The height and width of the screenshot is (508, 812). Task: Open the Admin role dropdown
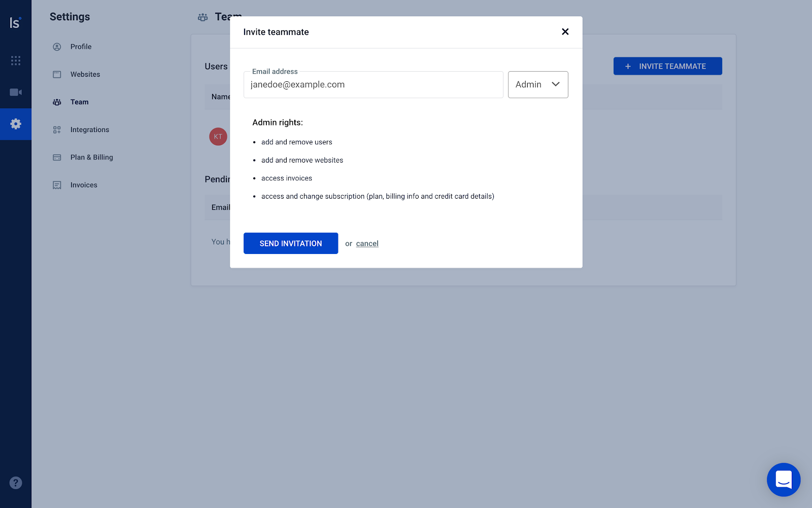coord(537,84)
